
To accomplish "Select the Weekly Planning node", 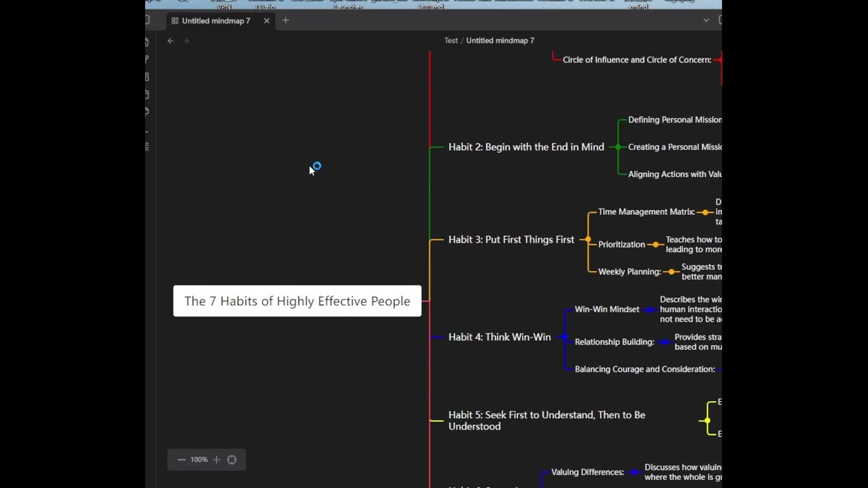I will [629, 272].
